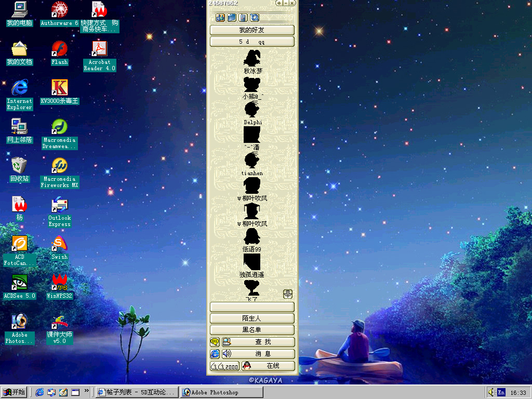
Task: Click the blue briefcase icon in QQ toolbar
Action: [x=232, y=18]
